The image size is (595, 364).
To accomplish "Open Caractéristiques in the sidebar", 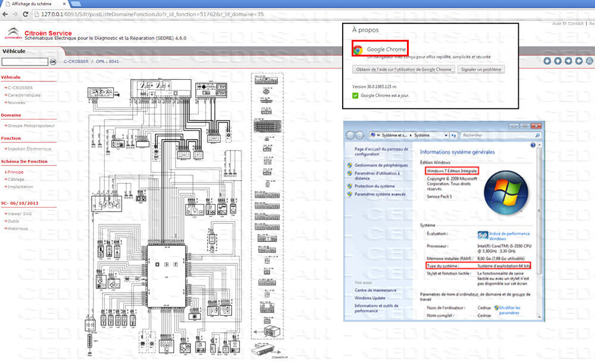I will tap(24, 95).
